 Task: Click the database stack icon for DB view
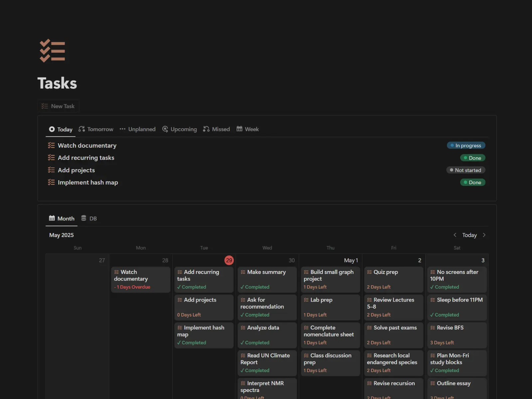coord(84,218)
